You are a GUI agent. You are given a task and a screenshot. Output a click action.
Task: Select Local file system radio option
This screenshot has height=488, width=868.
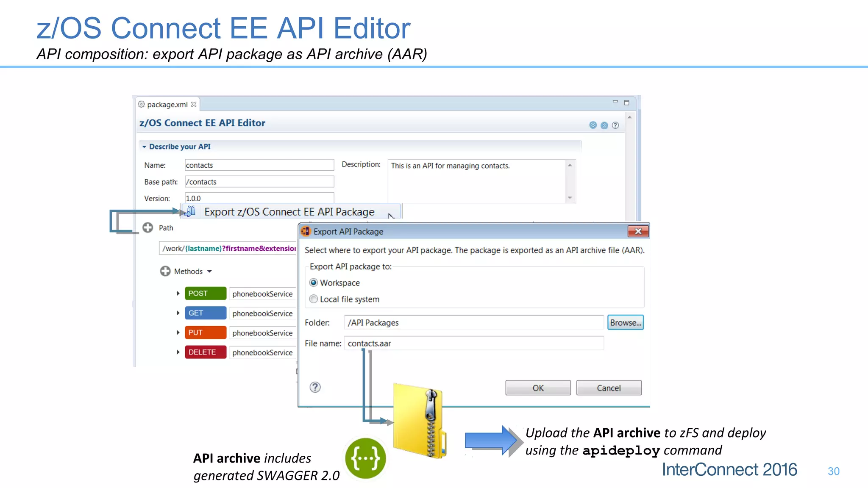click(314, 299)
